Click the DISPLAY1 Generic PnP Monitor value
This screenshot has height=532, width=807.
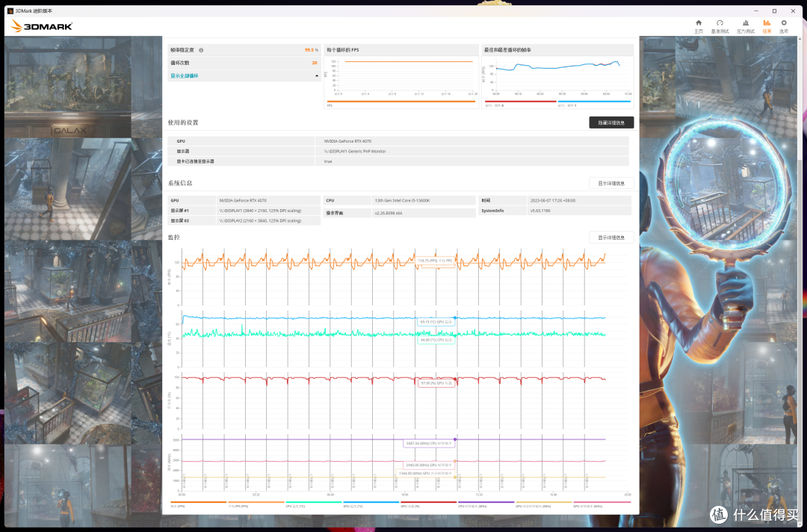coord(355,151)
